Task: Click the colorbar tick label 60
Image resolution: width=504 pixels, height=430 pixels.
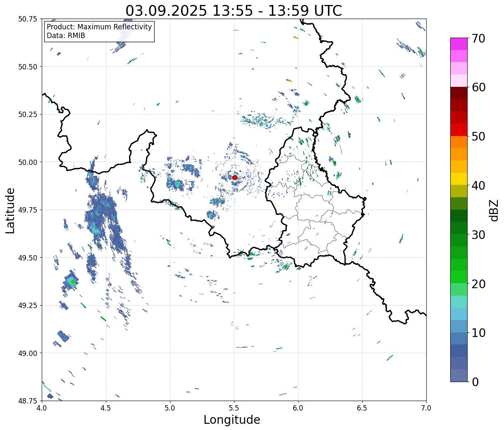Action: 478,87
